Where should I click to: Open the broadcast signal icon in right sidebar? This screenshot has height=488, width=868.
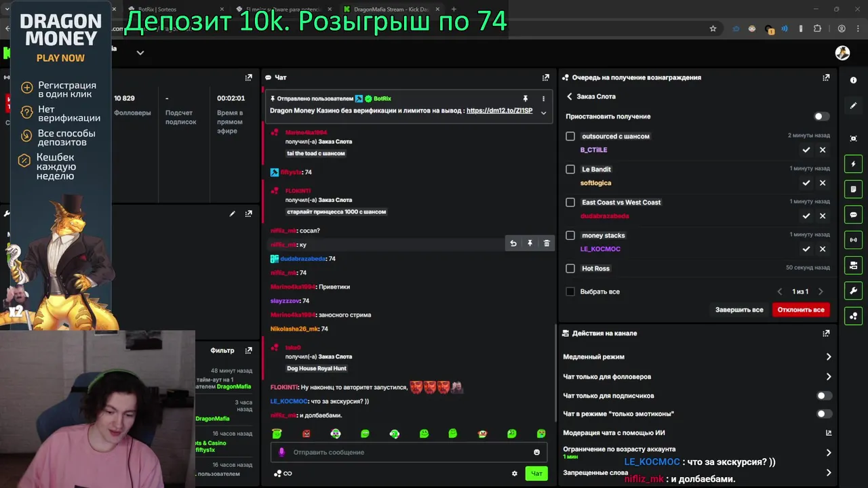pyautogui.click(x=853, y=239)
